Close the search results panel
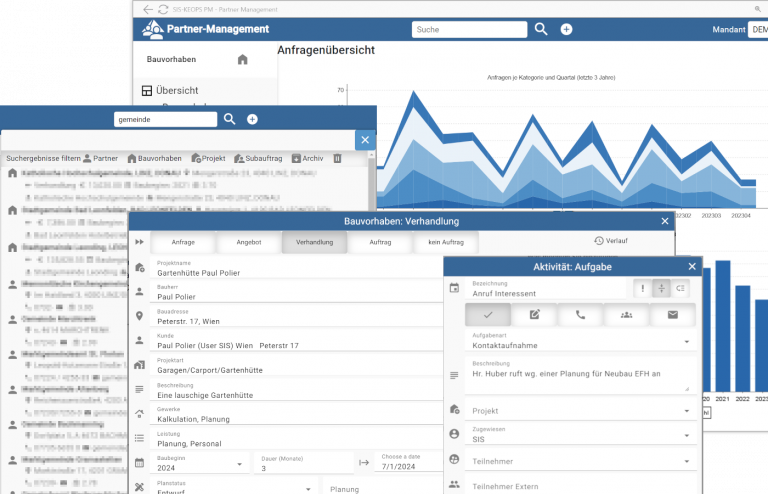768x494 pixels. coord(365,141)
